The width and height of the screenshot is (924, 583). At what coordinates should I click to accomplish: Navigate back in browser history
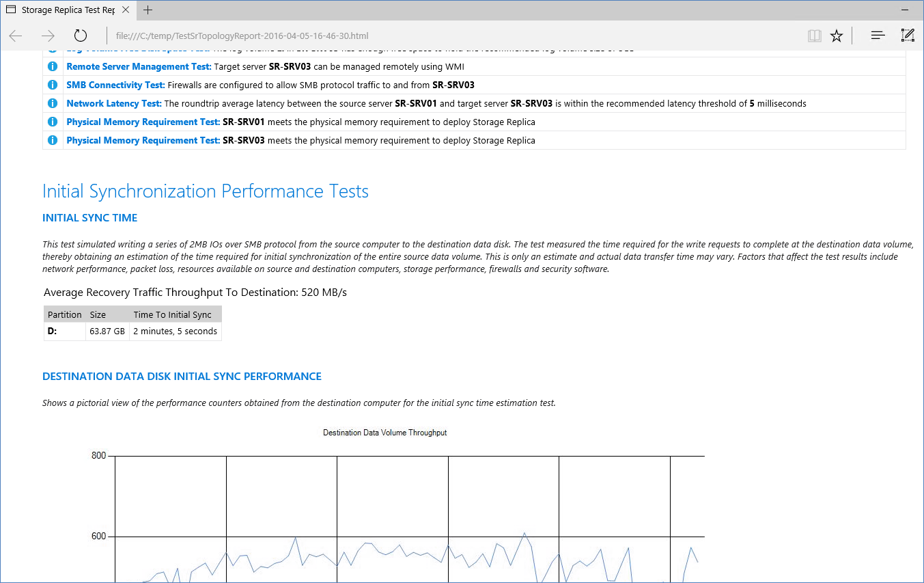pyautogui.click(x=15, y=35)
